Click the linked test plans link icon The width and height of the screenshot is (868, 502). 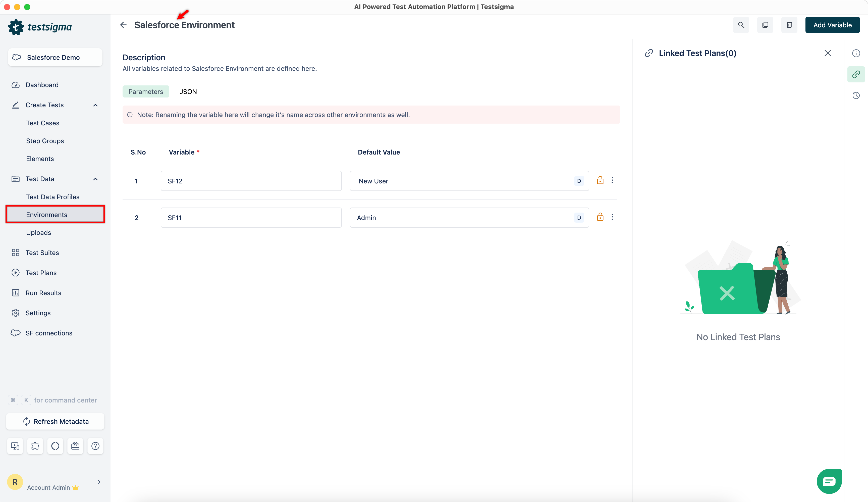(x=856, y=74)
